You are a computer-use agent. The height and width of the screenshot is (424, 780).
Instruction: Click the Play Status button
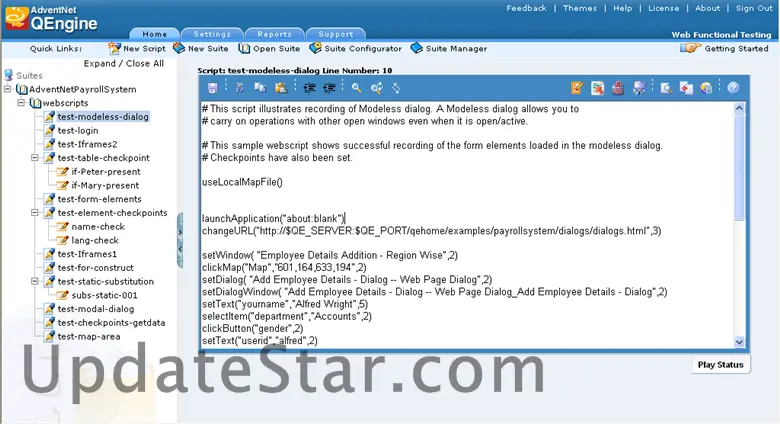(x=720, y=365)
